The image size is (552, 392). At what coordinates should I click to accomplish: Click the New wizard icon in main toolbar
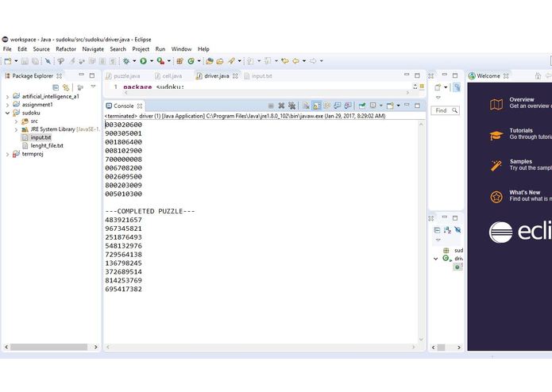(x=8, y=61)
